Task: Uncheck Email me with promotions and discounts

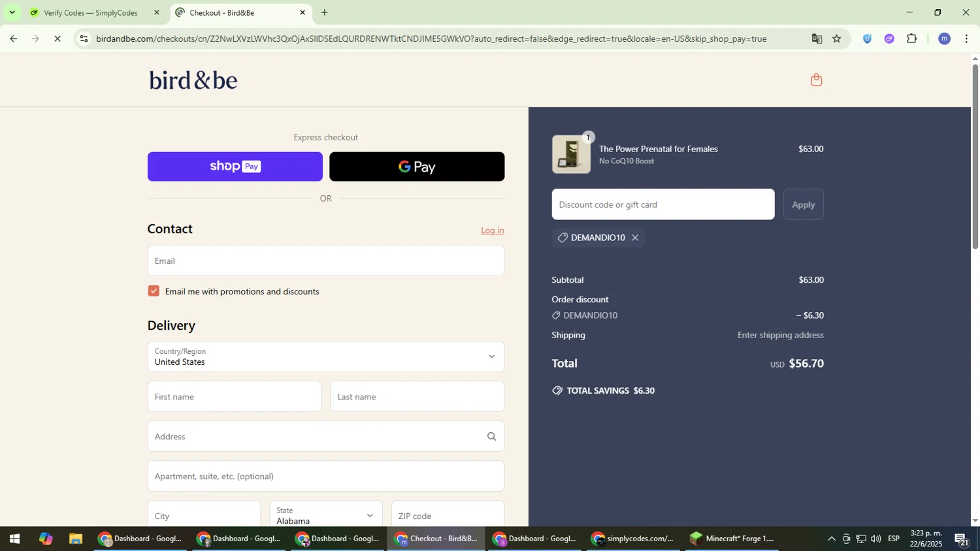Action: pos(154,291)
